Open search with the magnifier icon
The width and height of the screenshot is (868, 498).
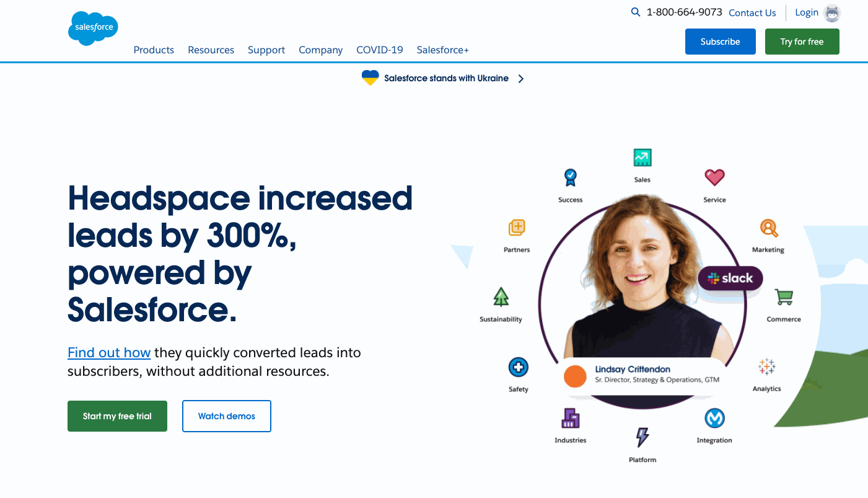coord(636,12)
